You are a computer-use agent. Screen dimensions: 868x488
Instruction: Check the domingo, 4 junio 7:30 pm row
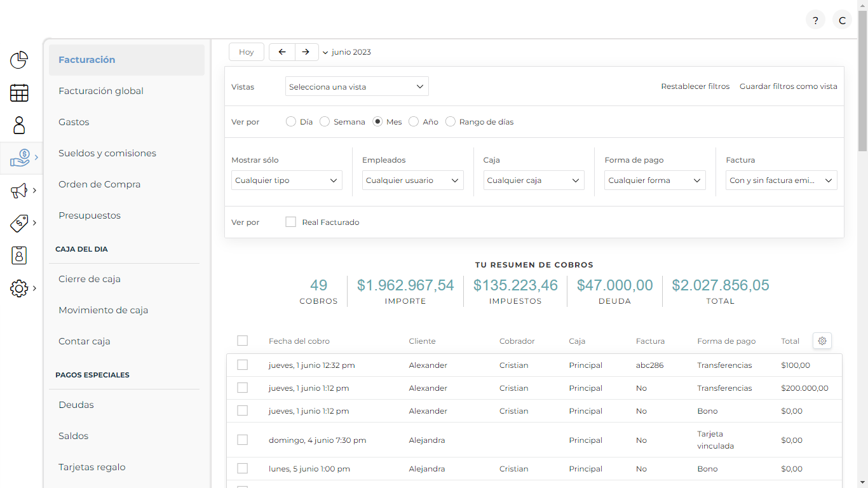tap(242, 440)
